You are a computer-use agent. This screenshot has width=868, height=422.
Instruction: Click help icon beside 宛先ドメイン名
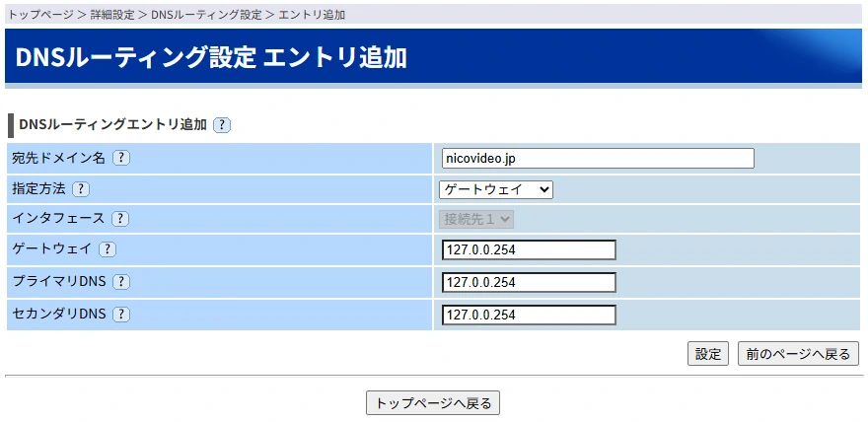tap(121, 158)
